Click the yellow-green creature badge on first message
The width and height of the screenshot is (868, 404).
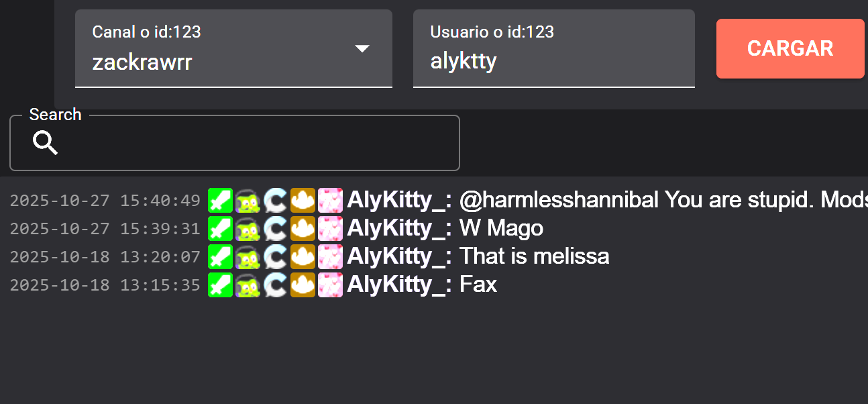248,201
